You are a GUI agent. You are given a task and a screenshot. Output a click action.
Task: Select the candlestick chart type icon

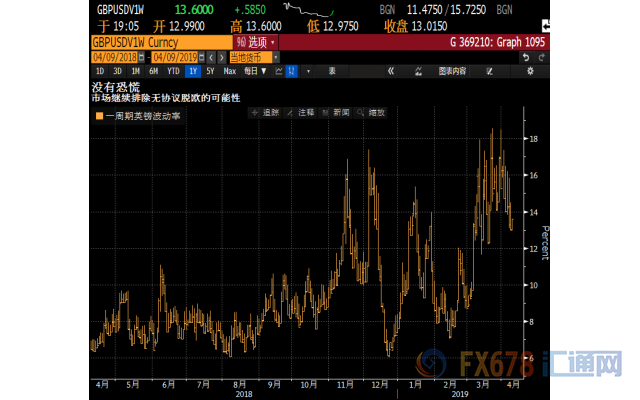(291, 72)
